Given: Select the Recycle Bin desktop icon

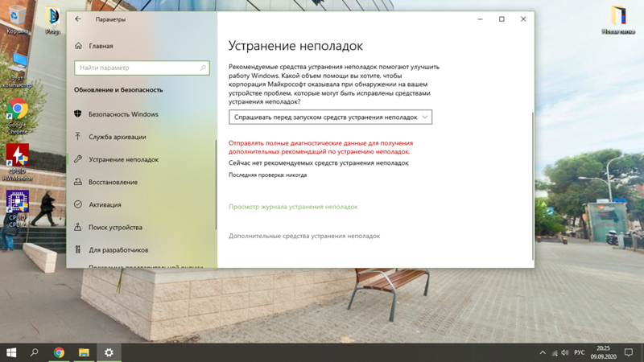Looking at the screenshot, I should click(17, 19).
